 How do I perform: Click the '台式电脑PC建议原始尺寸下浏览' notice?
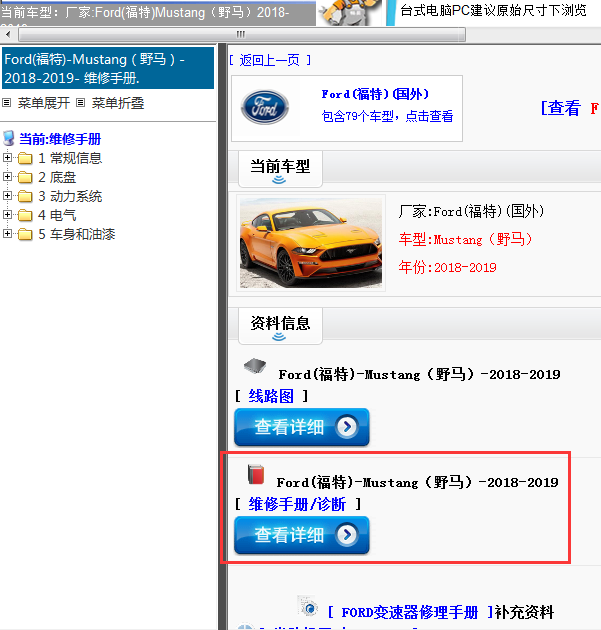494,10
